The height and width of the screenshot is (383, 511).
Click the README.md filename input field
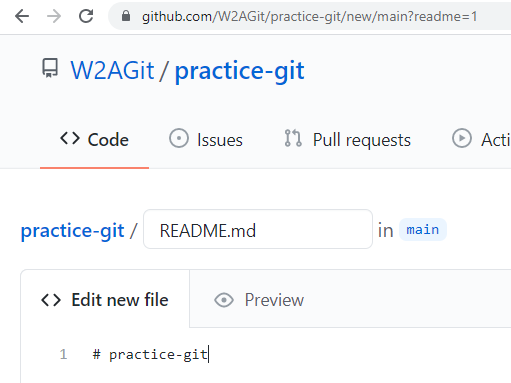258,229
